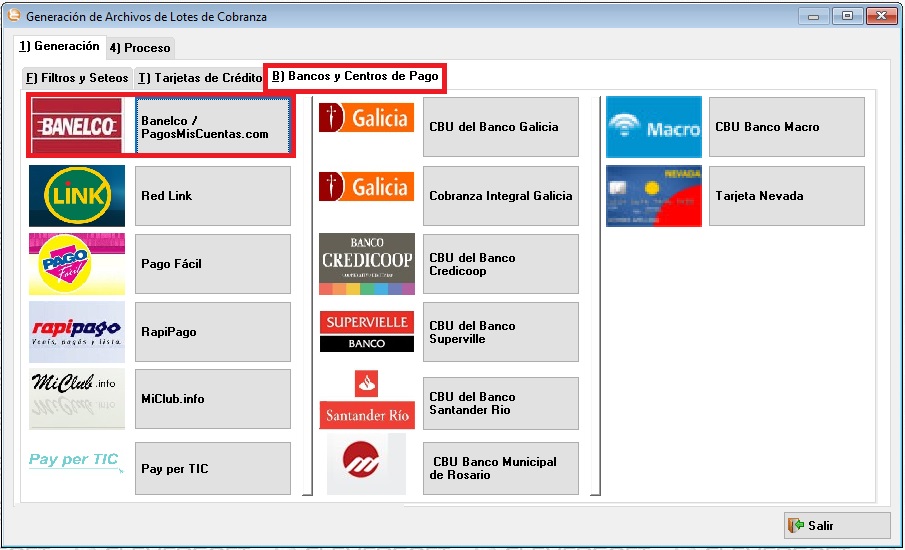The height and width of the screenshot is (550, 905).
Task: Click the Santander Río logo
Action: click(366, 400)
